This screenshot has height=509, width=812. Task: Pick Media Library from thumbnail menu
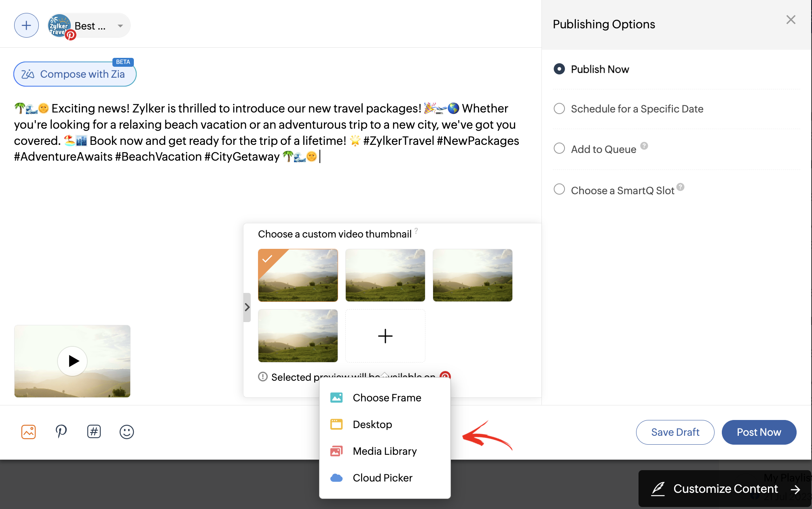(384, 451)
